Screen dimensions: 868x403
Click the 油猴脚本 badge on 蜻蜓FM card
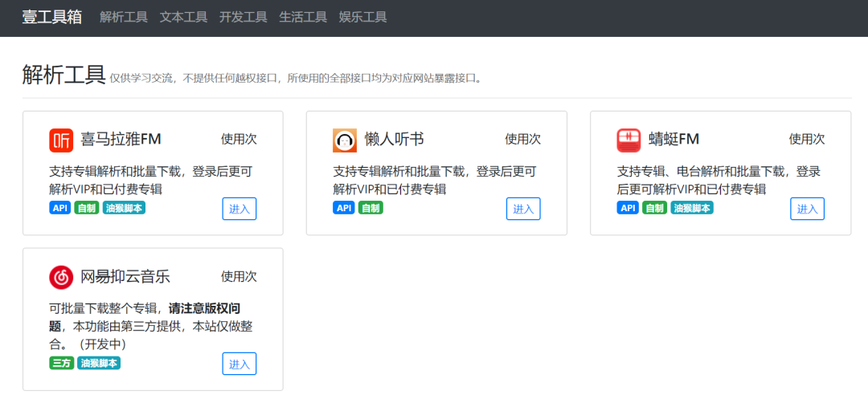[692, 208]
